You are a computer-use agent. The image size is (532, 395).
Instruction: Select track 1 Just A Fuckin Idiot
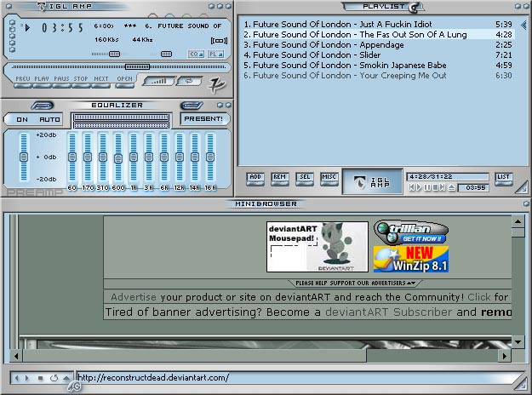[378, 25]
